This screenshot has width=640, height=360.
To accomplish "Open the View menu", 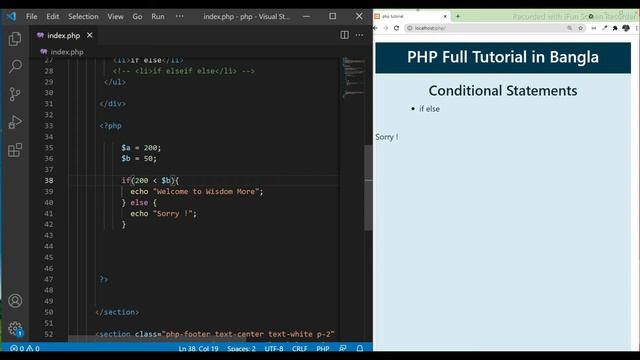I will coord(116,16).
